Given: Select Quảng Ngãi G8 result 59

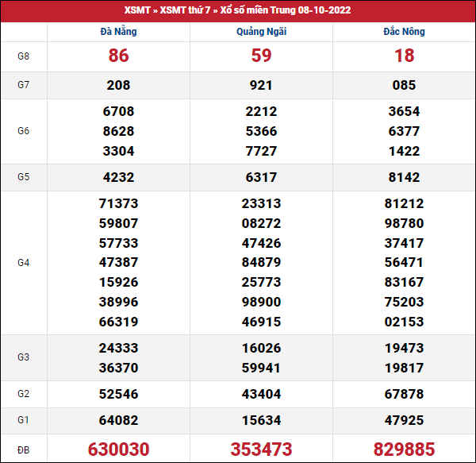Looking at the screenshot, I should point(261,56).
